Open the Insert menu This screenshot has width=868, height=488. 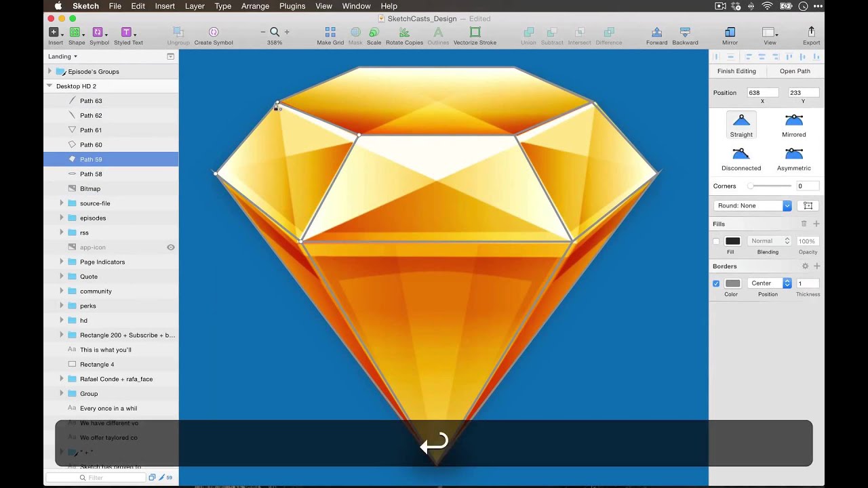pyautogui.click(x=165, y=6)
